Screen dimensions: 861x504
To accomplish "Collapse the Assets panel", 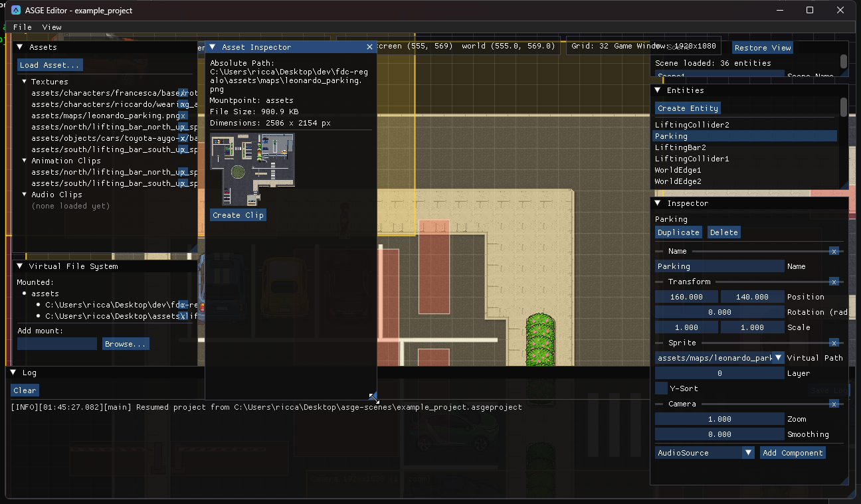I will point(20,47).
